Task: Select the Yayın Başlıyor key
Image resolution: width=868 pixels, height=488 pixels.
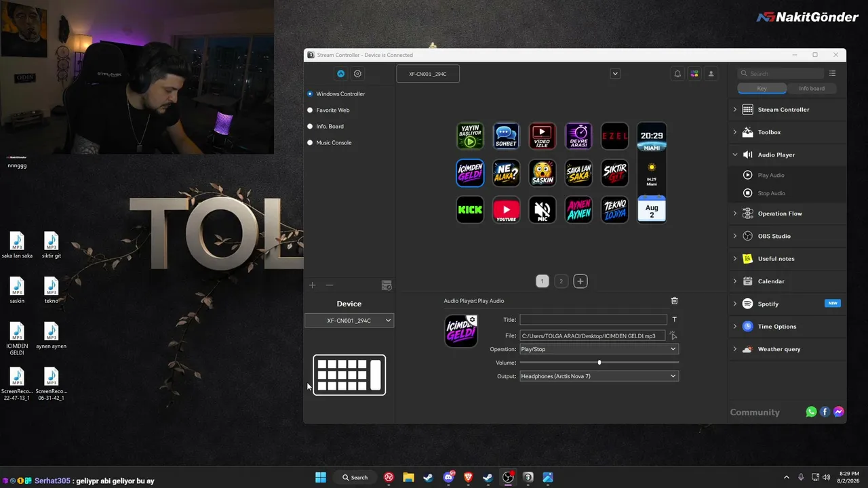Action: tap(470, 136)
